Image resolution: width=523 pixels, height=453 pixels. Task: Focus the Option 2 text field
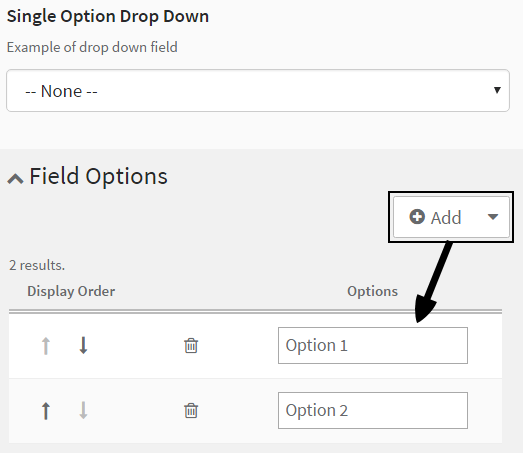click(x=373, y=410)
